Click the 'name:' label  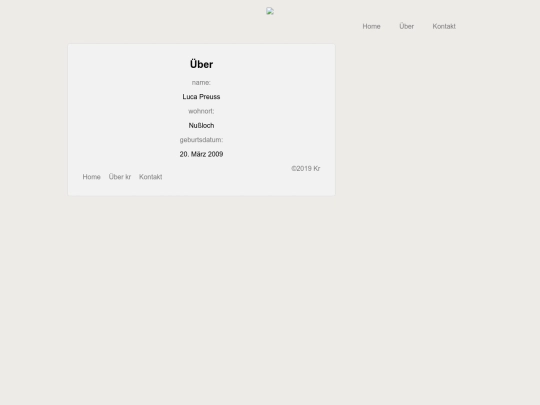(201, 83)
